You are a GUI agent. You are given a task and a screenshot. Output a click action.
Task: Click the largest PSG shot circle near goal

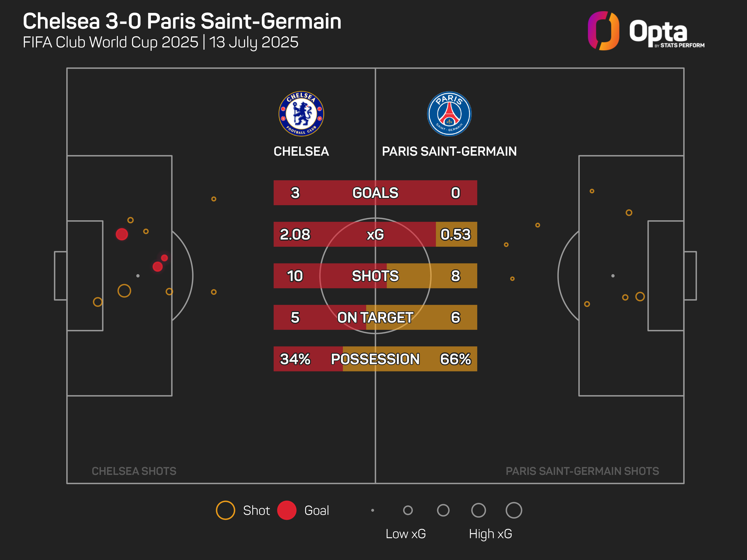pyautogui.click(x=640, y=296)
